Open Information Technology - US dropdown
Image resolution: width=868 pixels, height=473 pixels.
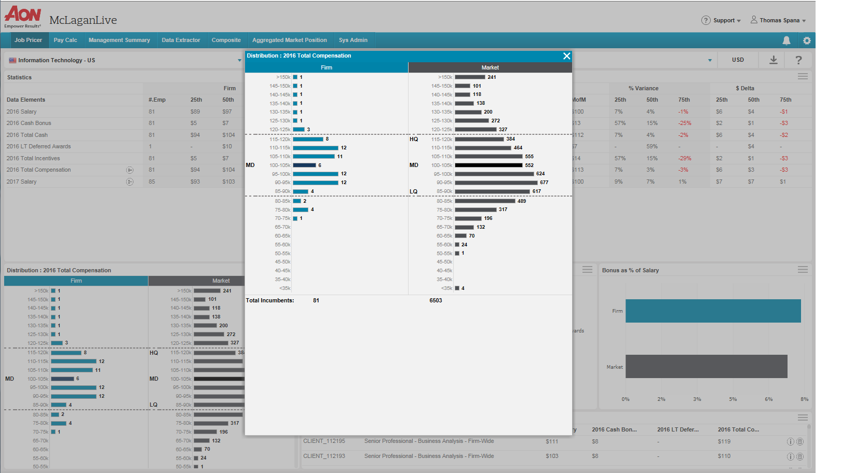coord(124,60)
